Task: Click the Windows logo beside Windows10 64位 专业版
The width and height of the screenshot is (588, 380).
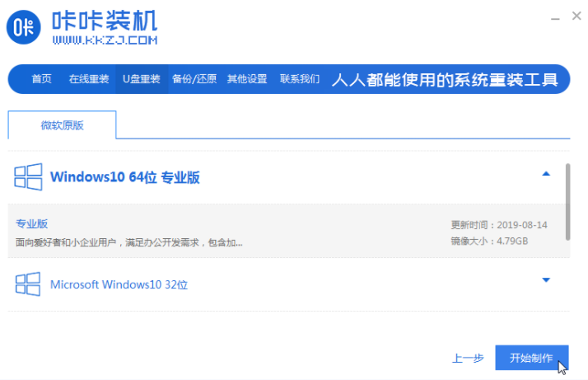Action: (29, 177)
